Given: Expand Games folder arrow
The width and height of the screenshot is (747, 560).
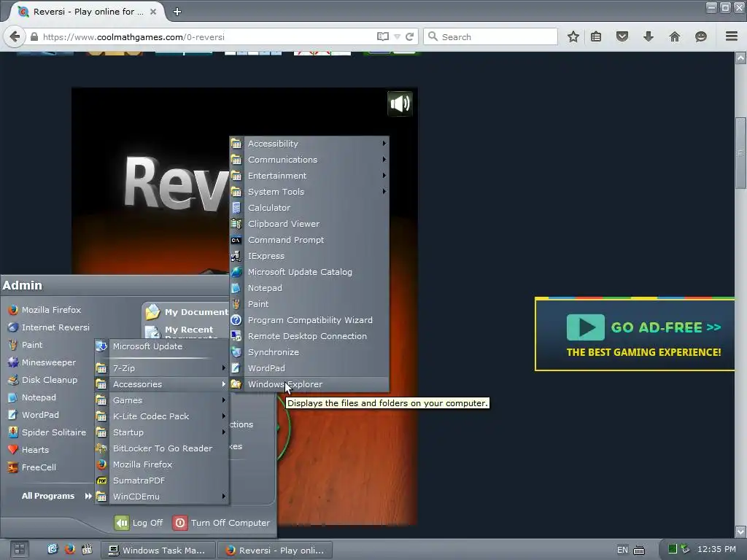Looking at the screenshot, I should (223, 400).
